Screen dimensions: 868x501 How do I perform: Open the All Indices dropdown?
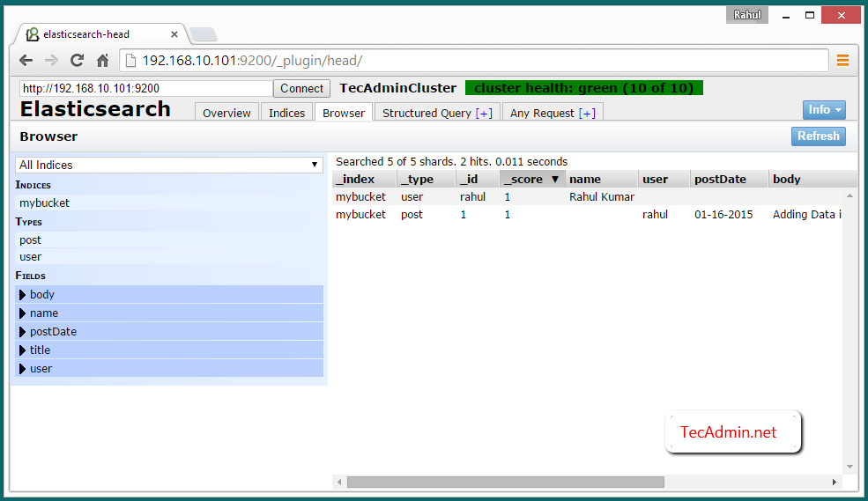pyautogui.click(x=169, y=165)
